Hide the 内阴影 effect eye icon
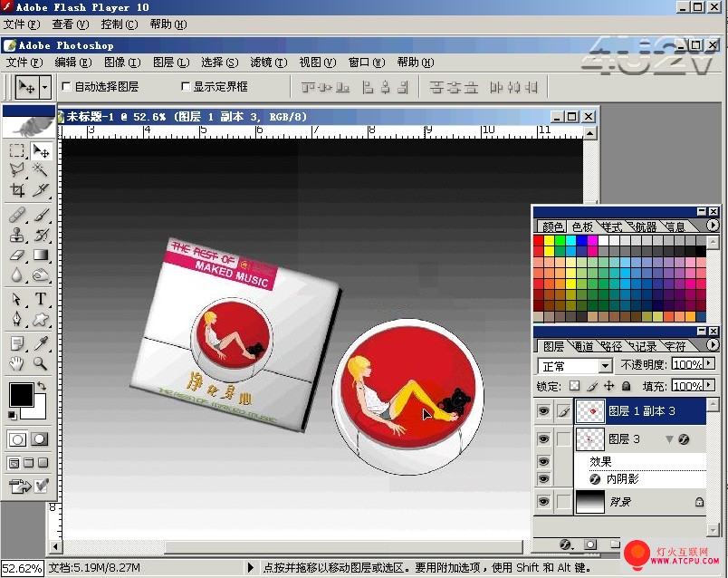 pyautogui.click(x=543, y=478)
